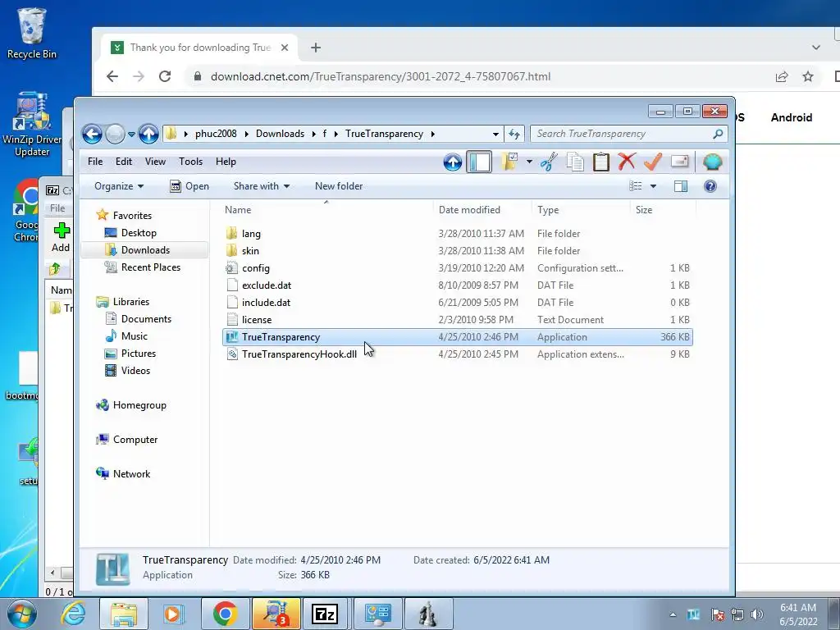Click the orange checkmark Properties icon

click(652, 162)
